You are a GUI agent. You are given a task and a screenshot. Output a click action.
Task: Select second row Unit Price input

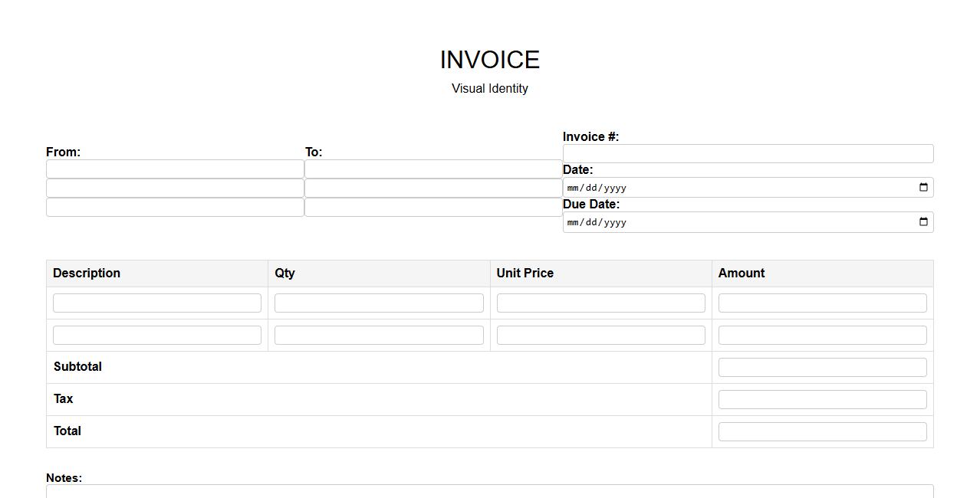600,336
